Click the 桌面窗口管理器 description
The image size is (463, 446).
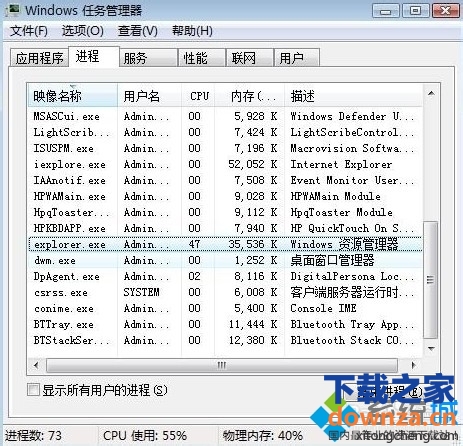tap(332, 260)
